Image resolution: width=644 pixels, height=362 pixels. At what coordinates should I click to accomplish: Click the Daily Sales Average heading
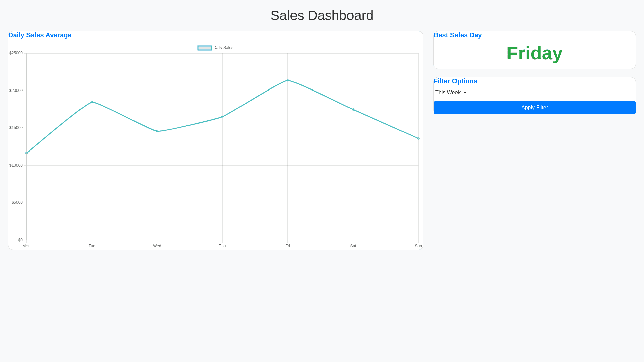click(40, 35)
